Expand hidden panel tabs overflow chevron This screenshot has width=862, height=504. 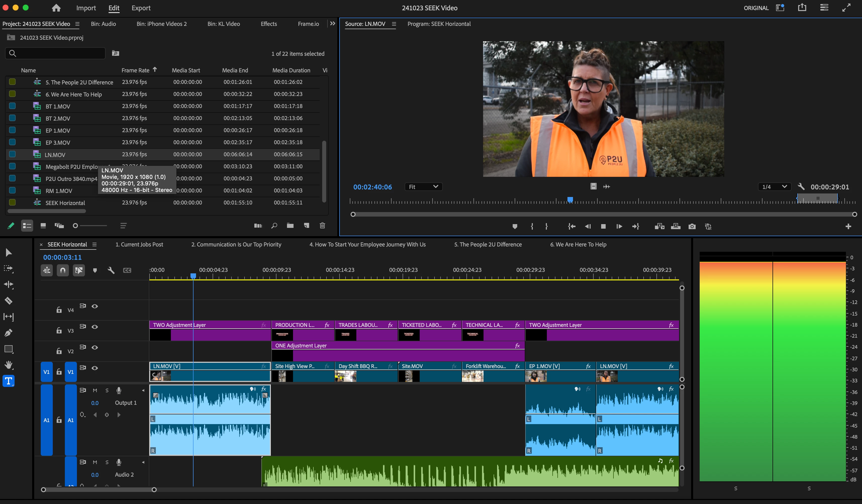[x=332, y=24]
